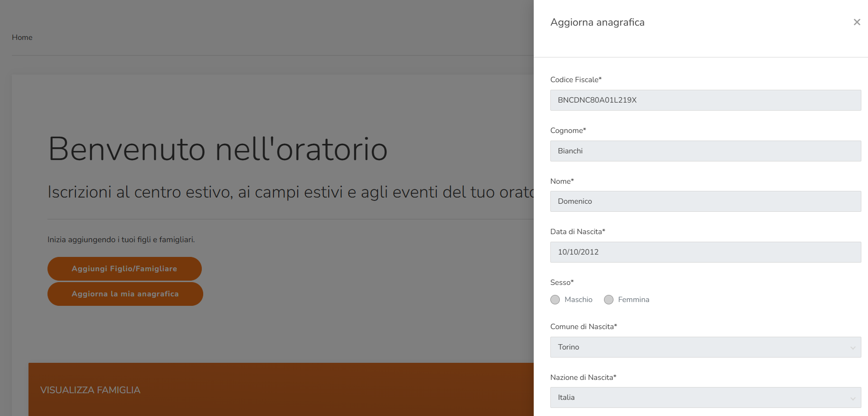Click the chevron arrow in the Torino field
The width and height of the screenshot is (868, 416).
852,348
